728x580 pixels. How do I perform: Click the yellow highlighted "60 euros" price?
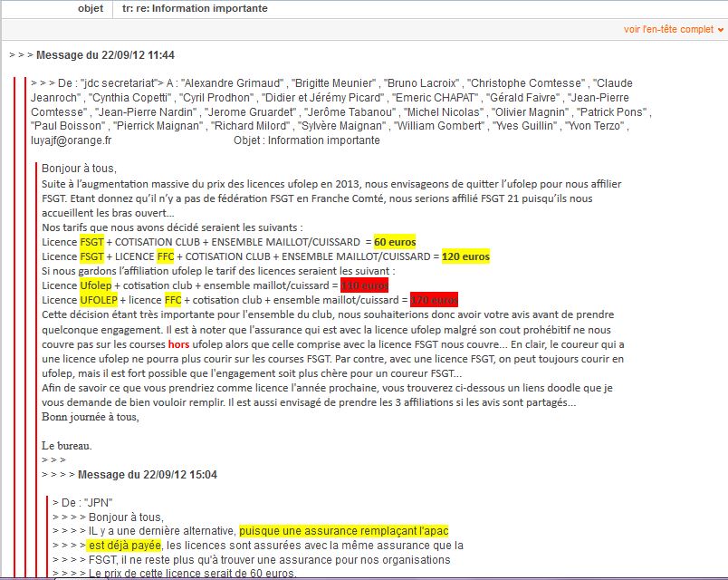coord(394,242)
